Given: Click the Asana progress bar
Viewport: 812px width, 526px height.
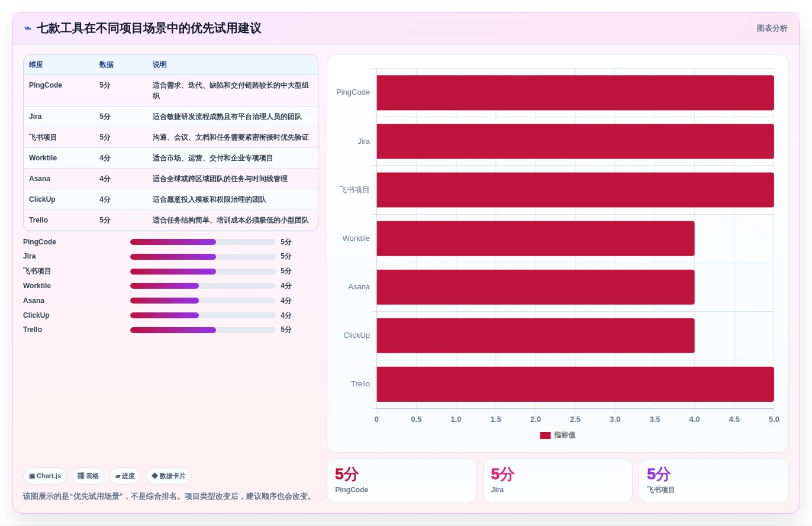Looking at the screenshot, I should click(x=203, y=301).
